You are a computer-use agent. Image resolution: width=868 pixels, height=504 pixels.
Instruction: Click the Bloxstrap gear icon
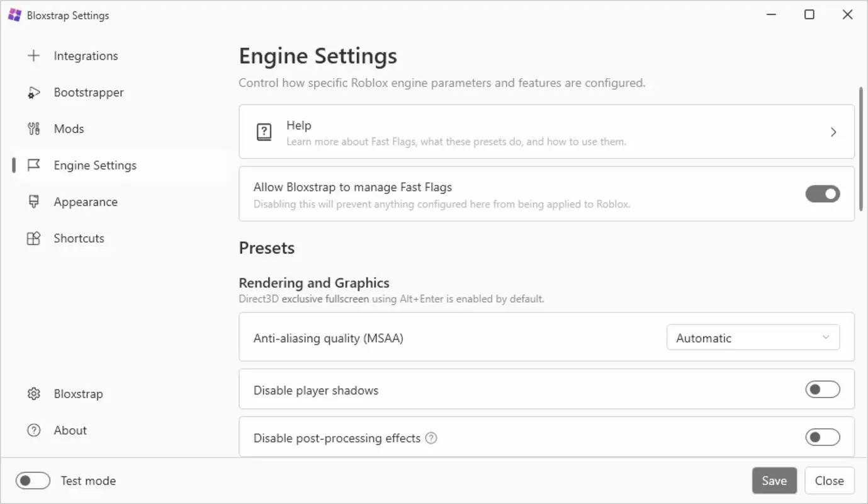tap(33, 393)
